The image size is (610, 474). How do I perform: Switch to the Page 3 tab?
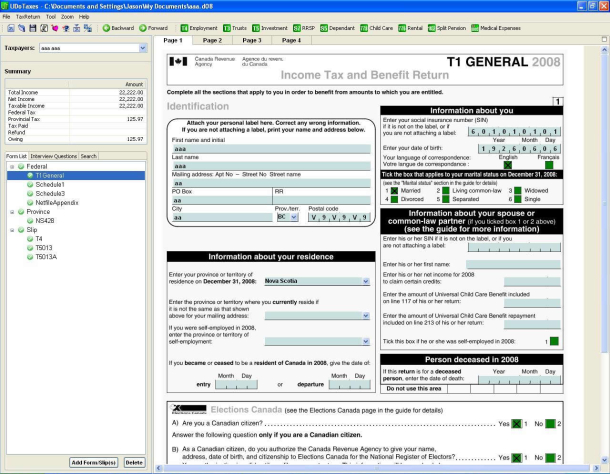click(x=252, y=40)
